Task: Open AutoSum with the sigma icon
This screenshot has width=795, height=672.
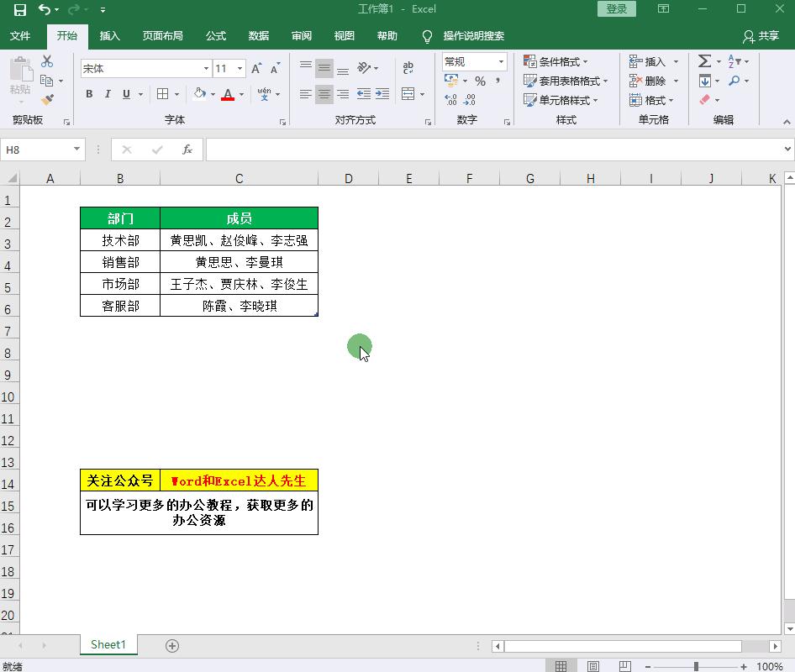Action: click(x=705, y=60)
